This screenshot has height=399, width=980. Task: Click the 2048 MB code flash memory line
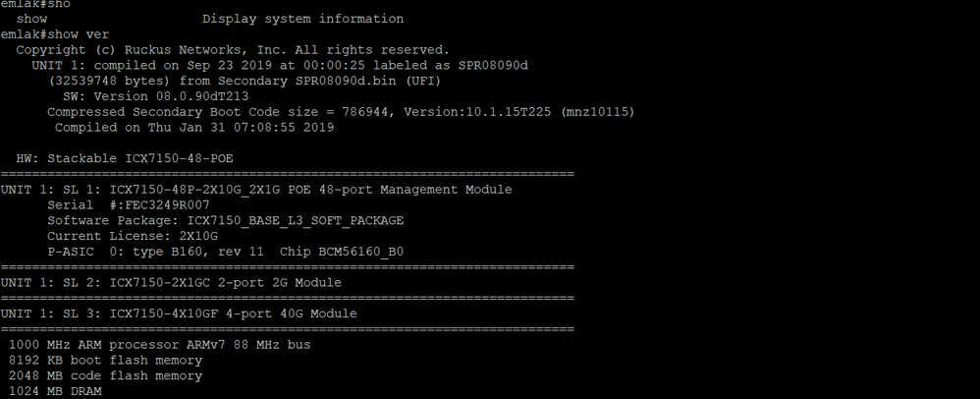[105, 375]
